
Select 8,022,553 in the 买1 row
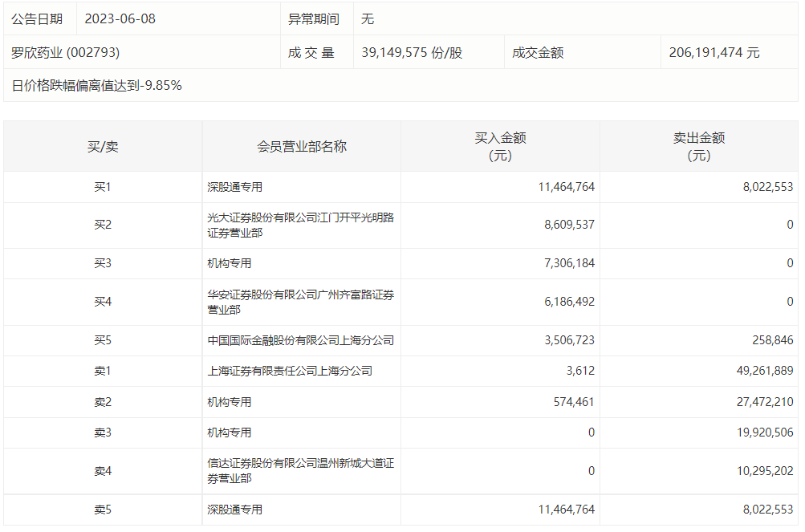click(768, 187)
